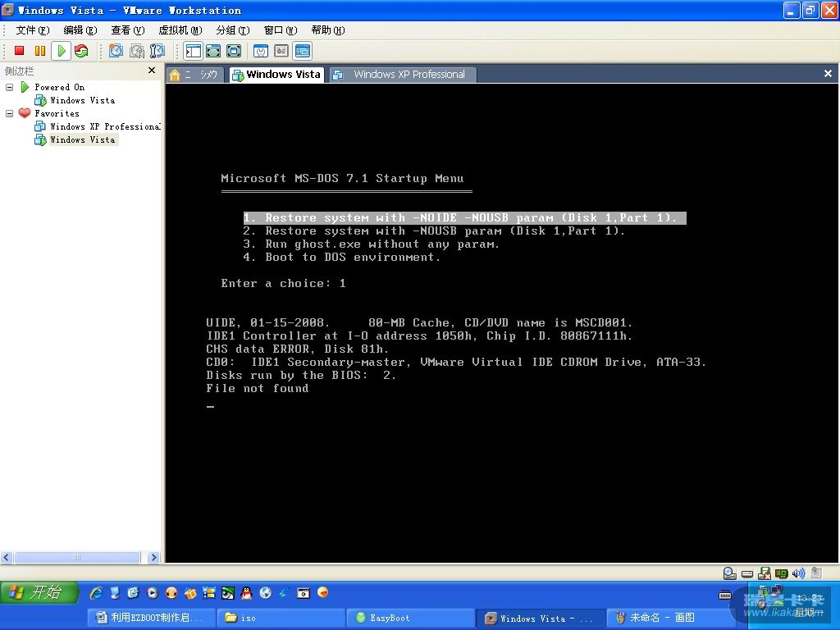840x630 pixels.
Task: Click the summary view toolbar icon
Action: click(281, 51)
